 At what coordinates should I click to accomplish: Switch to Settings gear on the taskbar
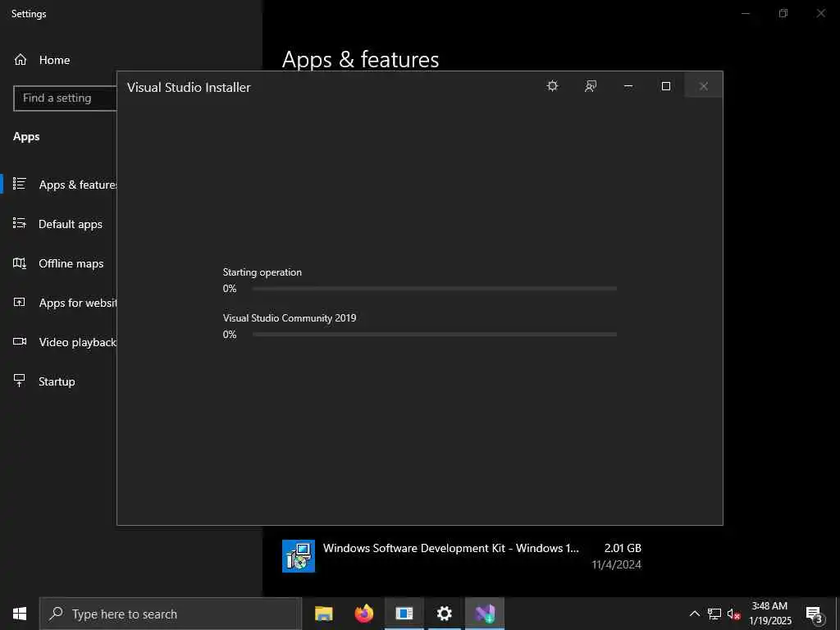point(444,614)
